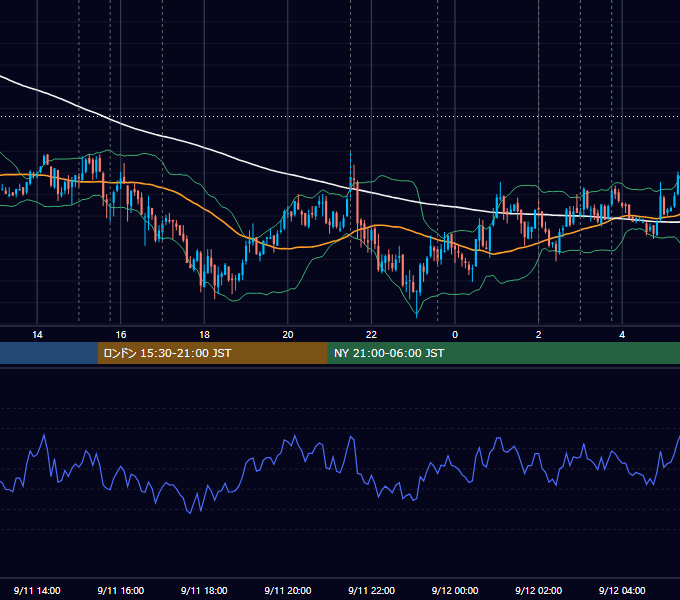Click the ロンドン 15:30-21:00 JST session bar
This screenshot has width=680, height=600.
click(x=212, y=353)
